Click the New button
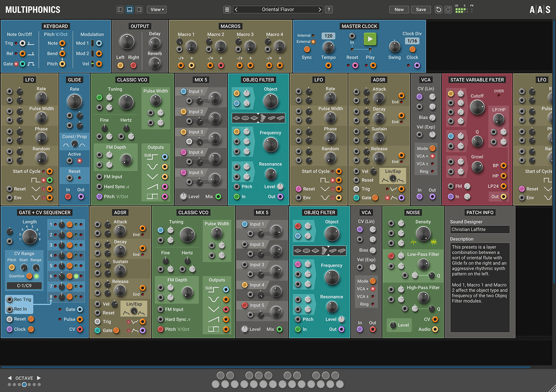Image resolution: width=556 pixels, height=392 pixels. tap(399, 9)
